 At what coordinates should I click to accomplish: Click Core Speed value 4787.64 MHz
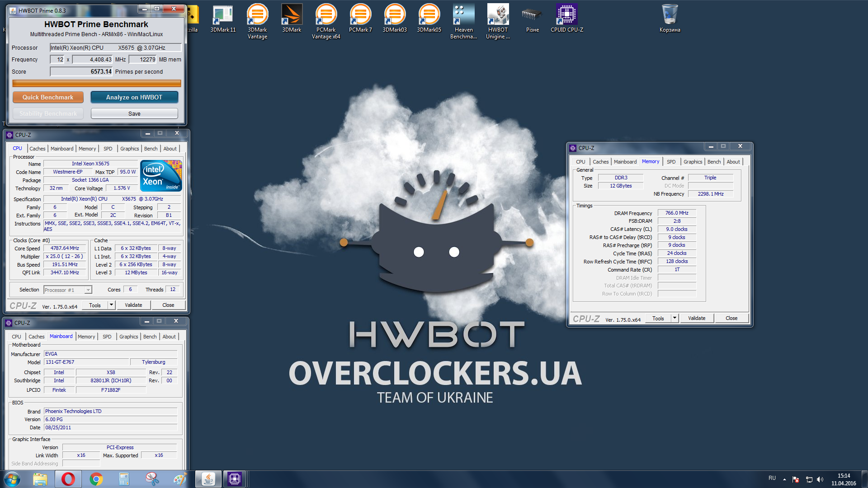point(65,248)
